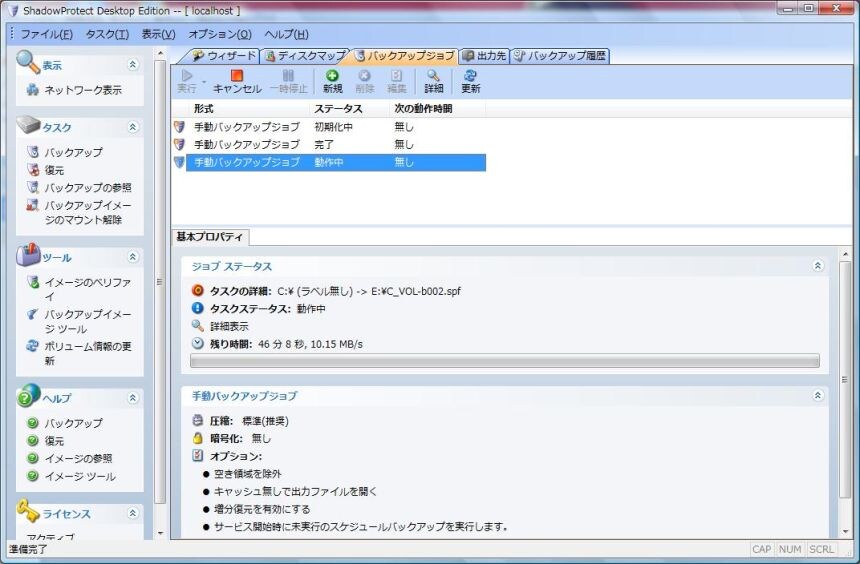Switch to the ウィザード tab
Image resolution: width=860 pixels, height=564 pixels.
point(224,56)
